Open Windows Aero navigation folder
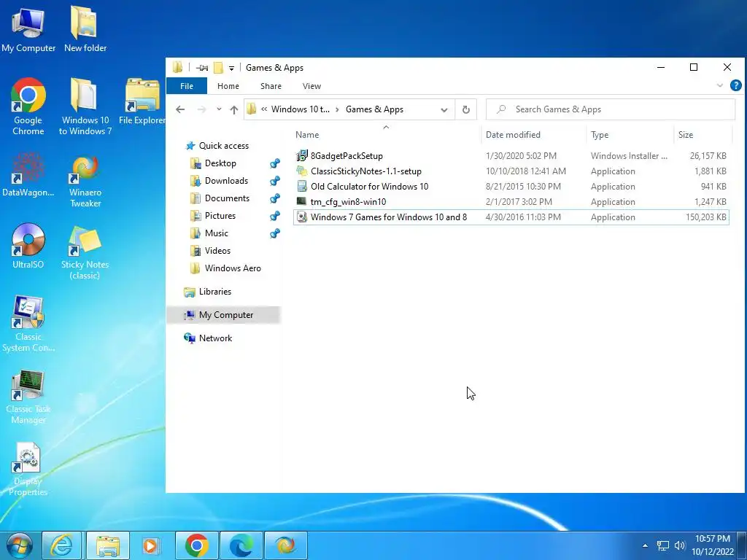The height and width of the screenshot is (560, 747). point(233,268)
